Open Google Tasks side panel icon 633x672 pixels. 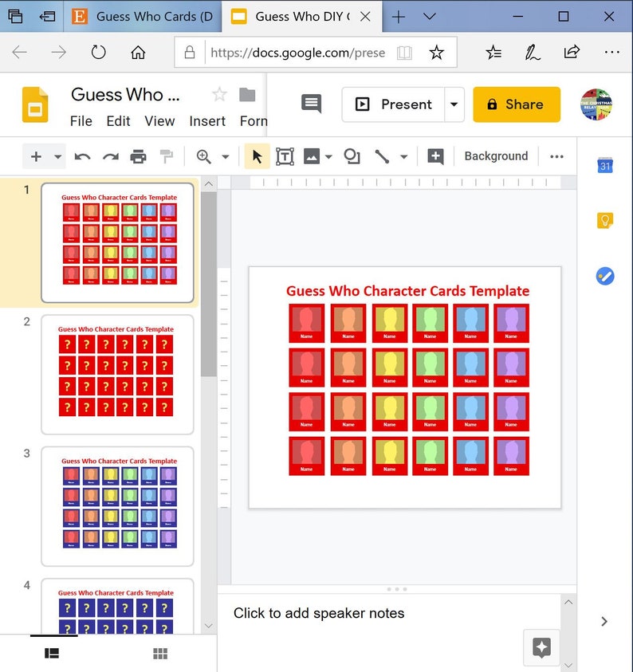(605, 276)
